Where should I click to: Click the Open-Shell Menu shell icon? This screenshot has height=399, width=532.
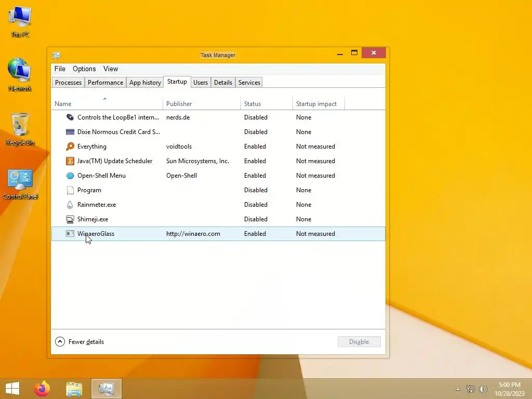coord(70,176)
